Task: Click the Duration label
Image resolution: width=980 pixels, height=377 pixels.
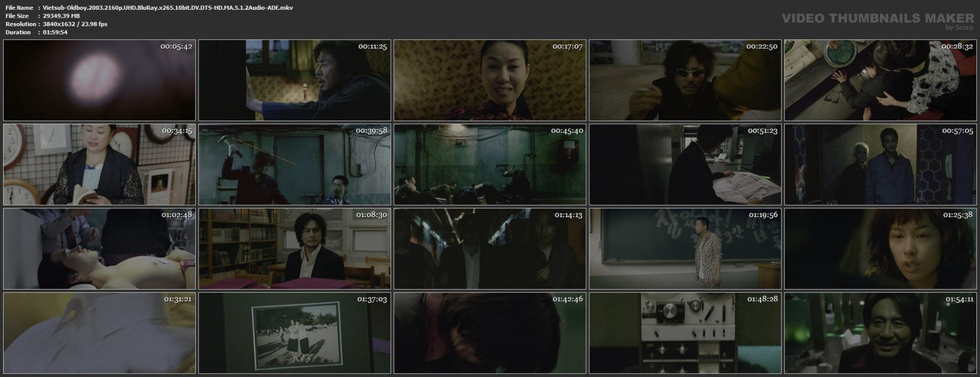Action: click(17, 32)
